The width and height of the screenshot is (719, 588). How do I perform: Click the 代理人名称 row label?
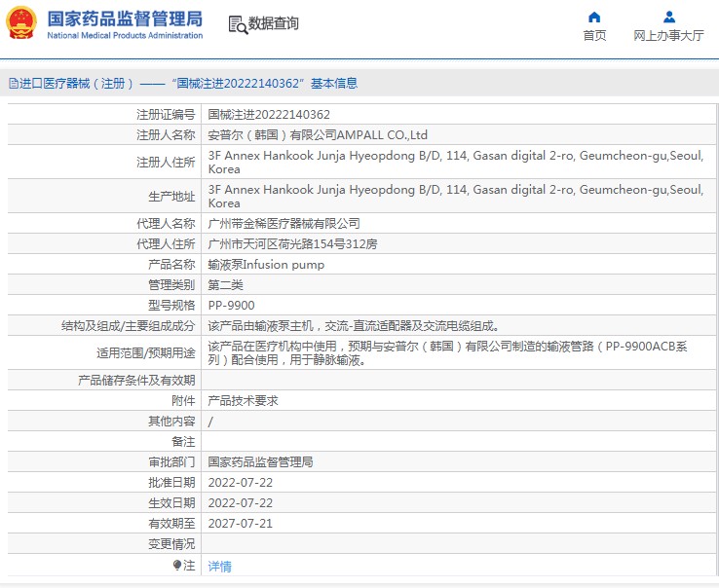click(x=166, y=223)
